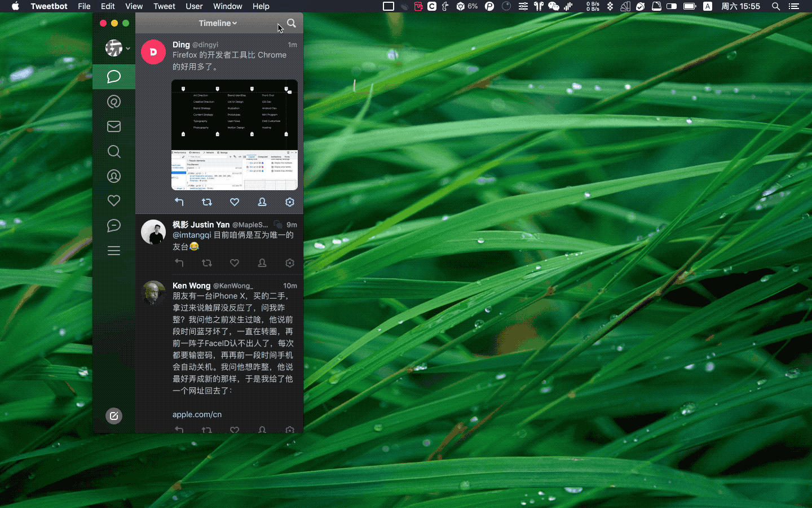Like Justin Yan's tweet
Screen dimensions: 812x508
point(235,263)
